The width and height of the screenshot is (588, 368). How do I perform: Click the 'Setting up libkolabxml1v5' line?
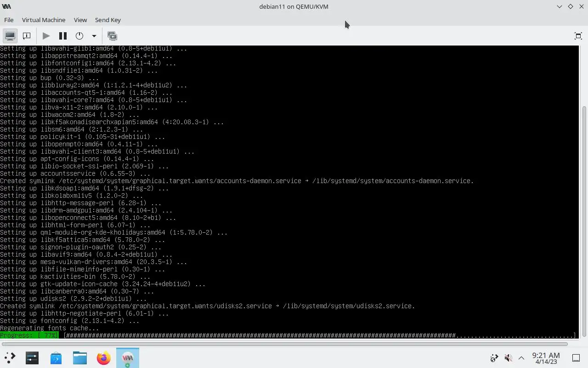[x=72, y=195]
